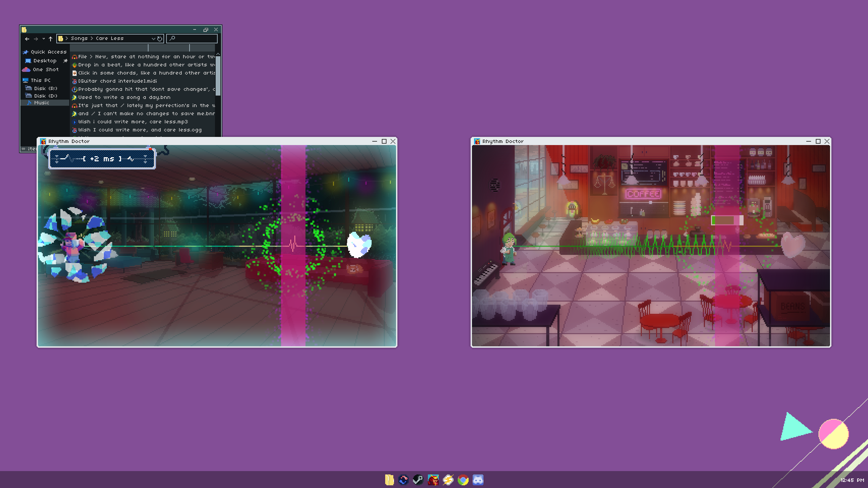868x488 pixels.
Task: Click the icon of 'and / I can't make' file
Action: (x=75, y=114)
